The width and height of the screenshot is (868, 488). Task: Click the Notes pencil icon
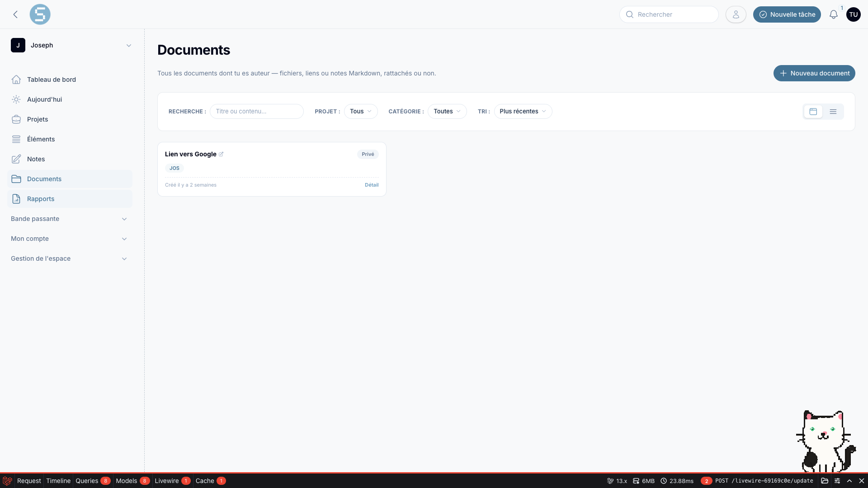pos(16,159)
